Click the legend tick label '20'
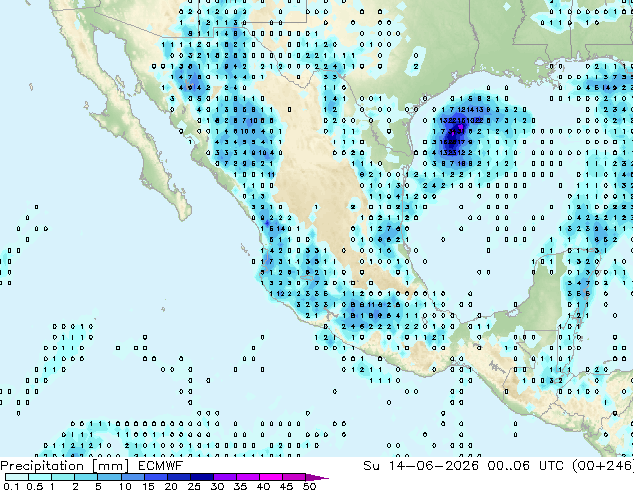The image size is (634, 490). pyautogui.click(x=171, y=486)
